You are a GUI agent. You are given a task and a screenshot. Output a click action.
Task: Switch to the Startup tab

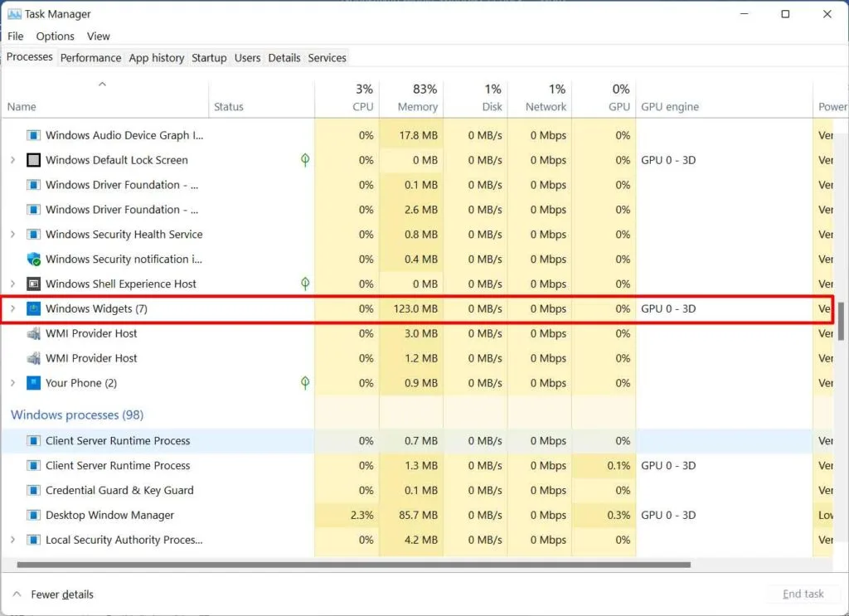[x=209, y=58]
